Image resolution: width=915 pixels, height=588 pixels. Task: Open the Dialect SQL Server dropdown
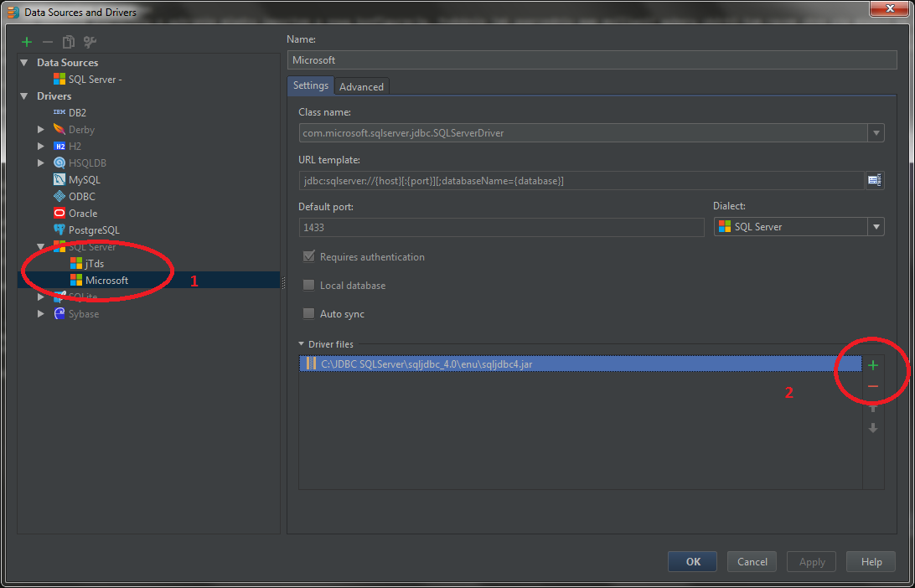(x=876, y=227)
